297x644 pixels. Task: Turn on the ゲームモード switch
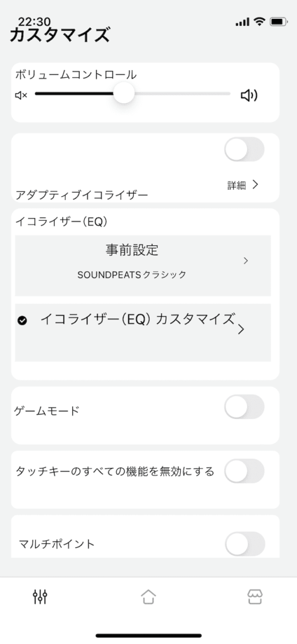244,407
